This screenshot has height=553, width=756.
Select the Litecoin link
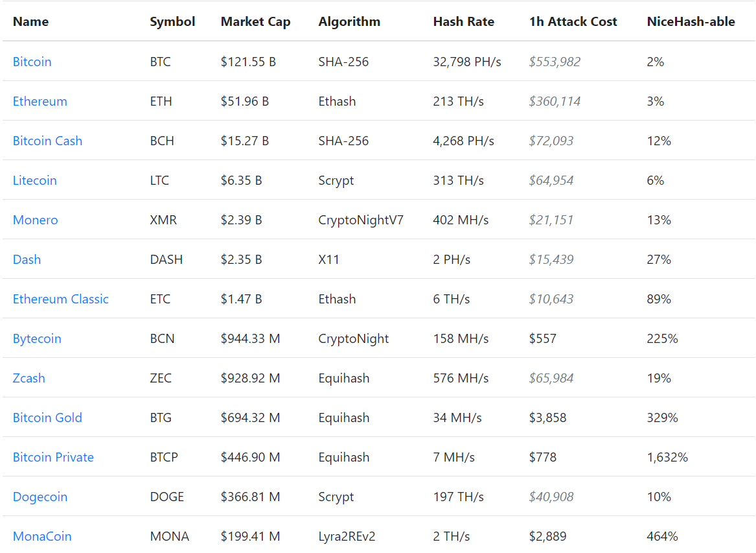(35, 180)
